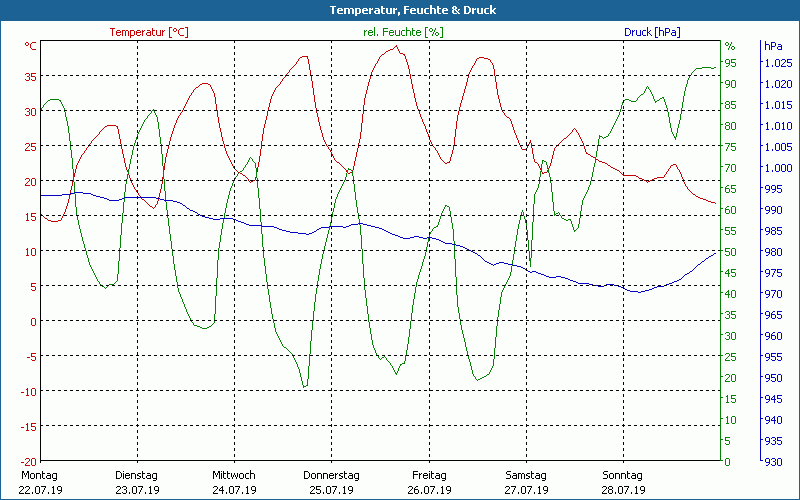800x500 pixels.
Task: Click "1.025" on the blue pressure axis
Action: tap(778, 63)
